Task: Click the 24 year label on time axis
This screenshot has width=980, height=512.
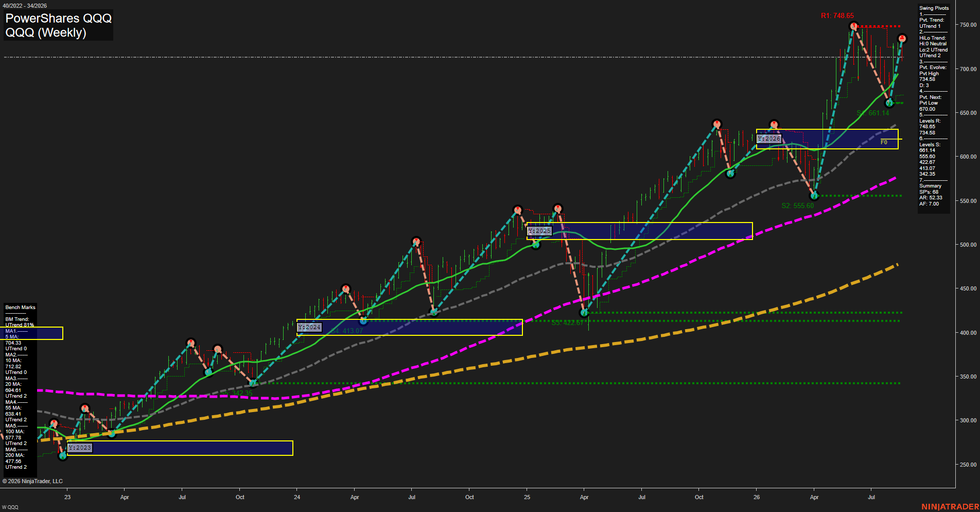Action: [297, 497]
